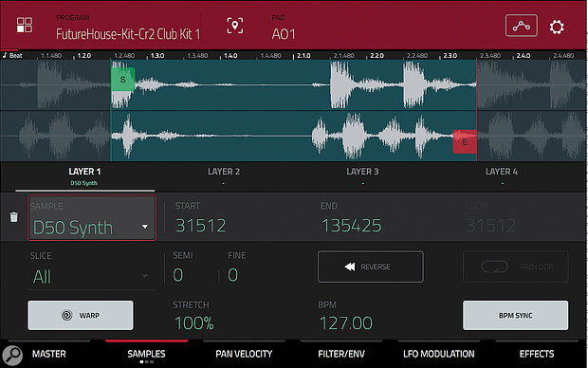Toggle the Warp button

81,315
